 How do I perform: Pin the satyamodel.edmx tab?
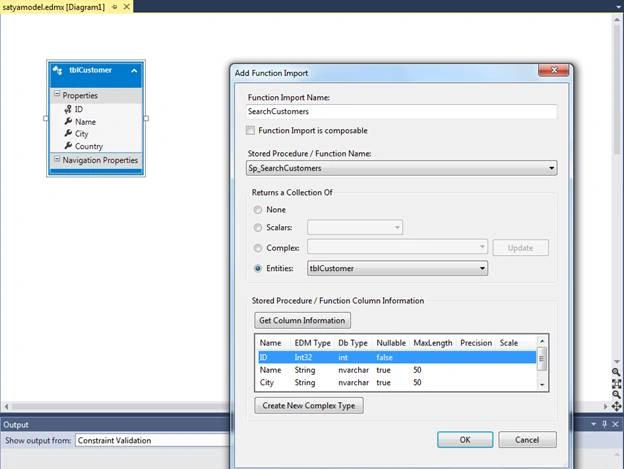point(115,7)
